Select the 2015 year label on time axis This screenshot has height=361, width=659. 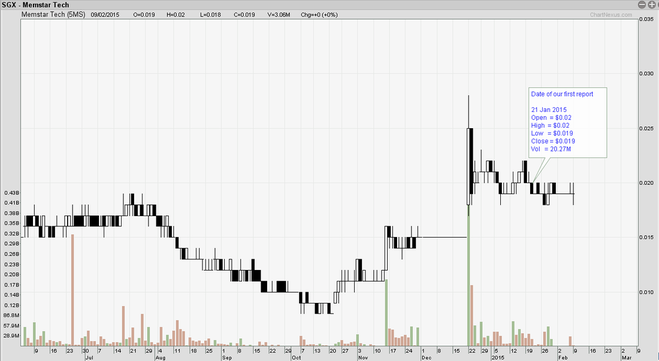(497, 358)
